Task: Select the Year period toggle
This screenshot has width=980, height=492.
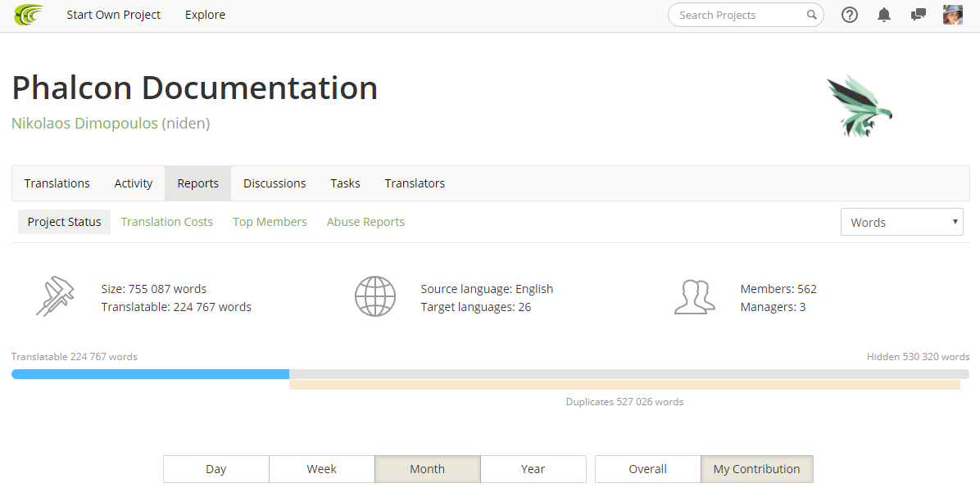Action: 533,469
